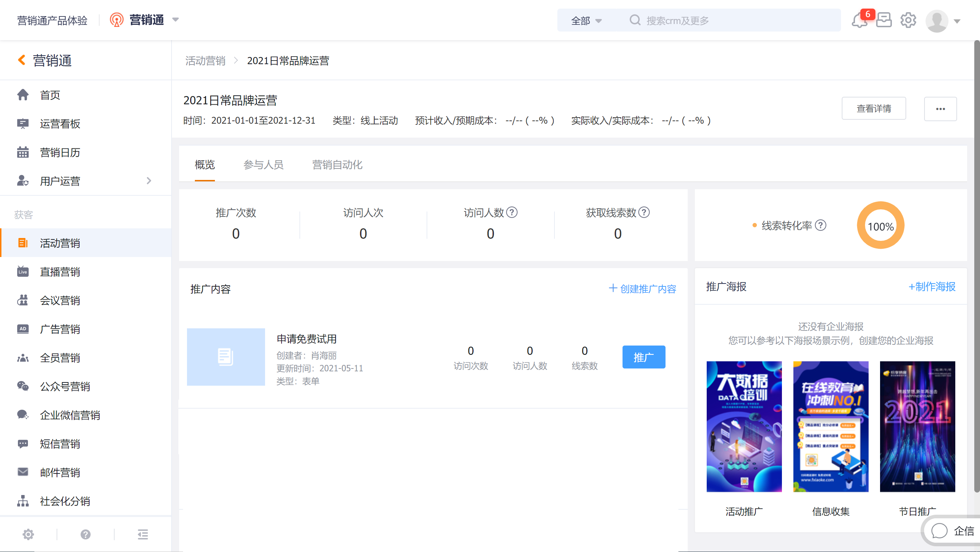The image size is (980, 552).
Task: Switch to the 概览 tab
Action: coord(205,165)
